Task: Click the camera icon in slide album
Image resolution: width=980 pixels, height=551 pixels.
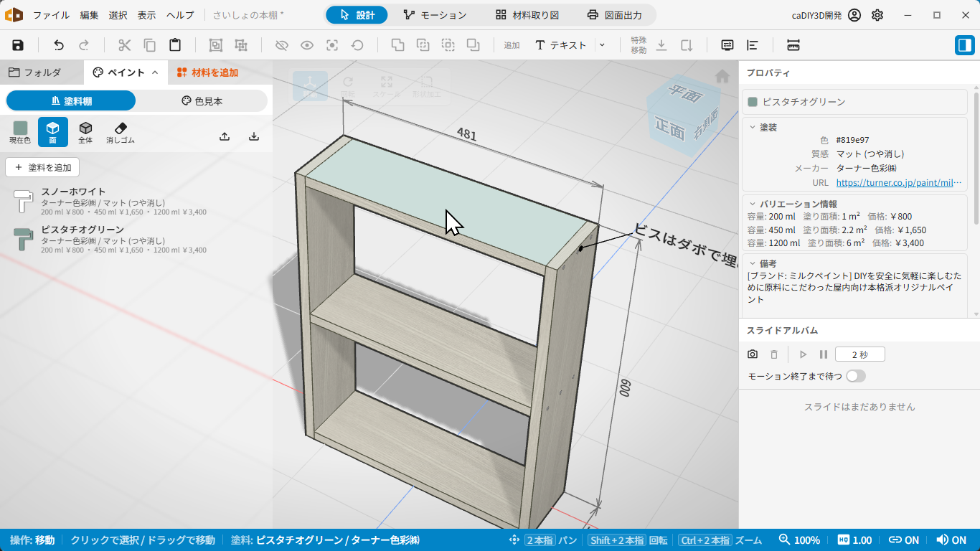Action: tap(753, 354)
